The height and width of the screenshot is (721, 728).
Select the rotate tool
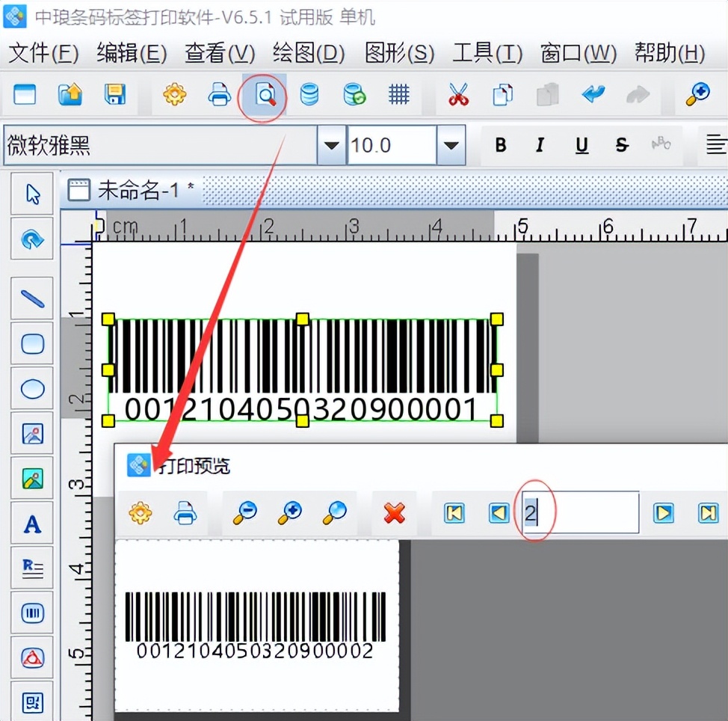coord(32,239)
